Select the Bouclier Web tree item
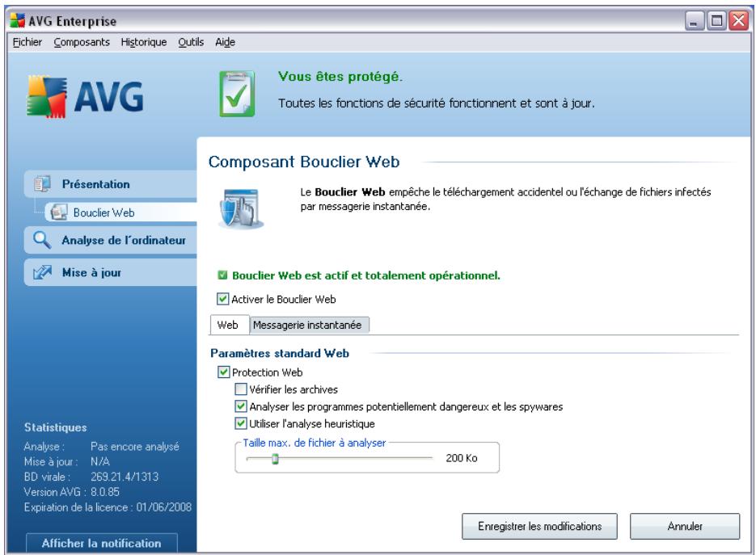 click(x=120, y=212)
